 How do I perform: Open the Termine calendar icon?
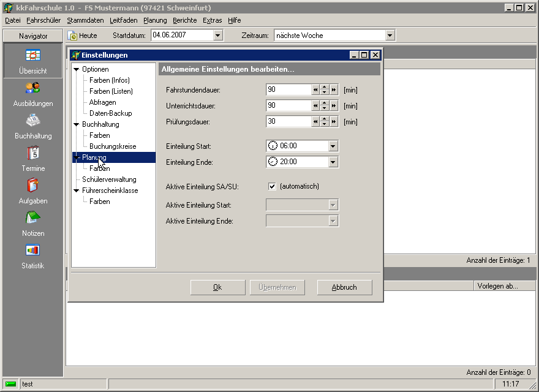(33, 153)
